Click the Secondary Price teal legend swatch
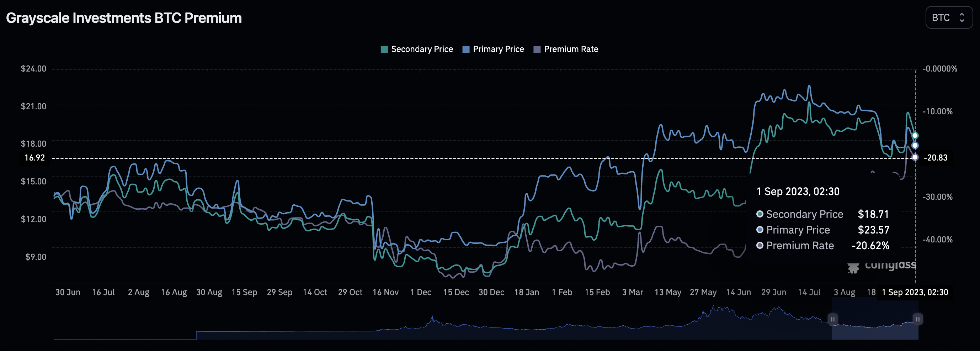This screenshot has width=980, height=351. [x=384, y=49]
